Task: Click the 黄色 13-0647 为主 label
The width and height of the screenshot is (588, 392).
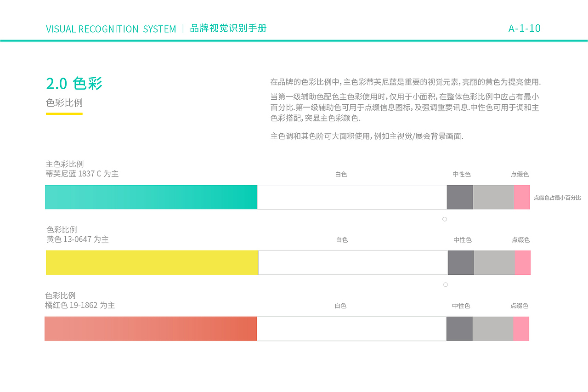Action: (x=78, y=239)
